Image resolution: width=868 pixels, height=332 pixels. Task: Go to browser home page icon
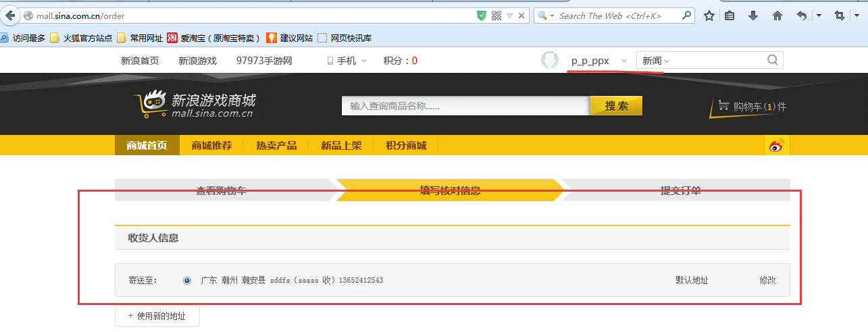click(x=777, y=16)
